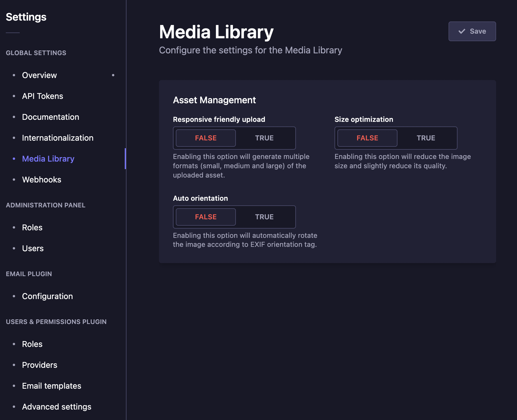Open the Email templates page
Screen dimensions: 517x420
[x=52, y=386]
